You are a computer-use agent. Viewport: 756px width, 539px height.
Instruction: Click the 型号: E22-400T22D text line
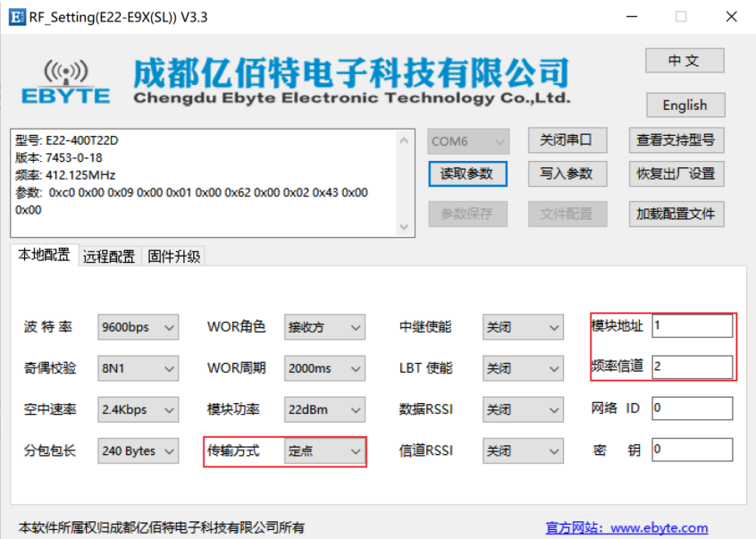coord(66,140)
